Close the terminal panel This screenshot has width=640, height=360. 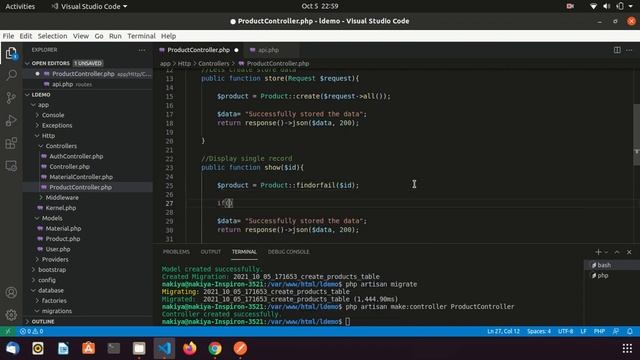click(x=629, y=252)
